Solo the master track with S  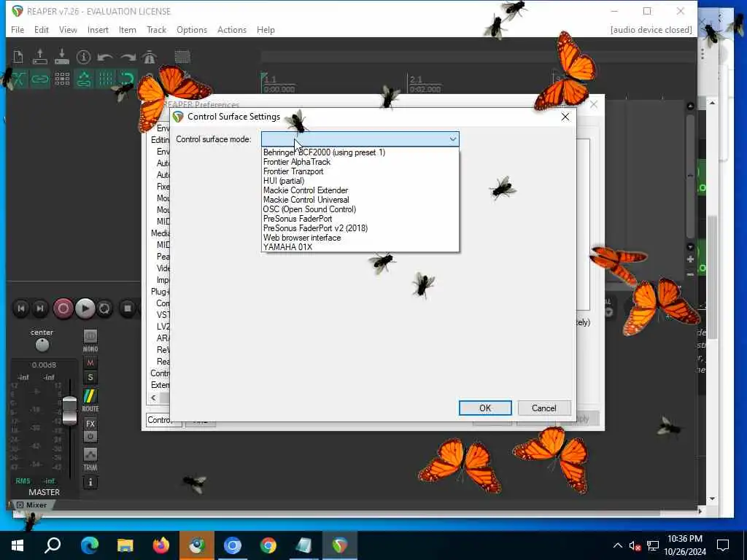coord(90,378)
